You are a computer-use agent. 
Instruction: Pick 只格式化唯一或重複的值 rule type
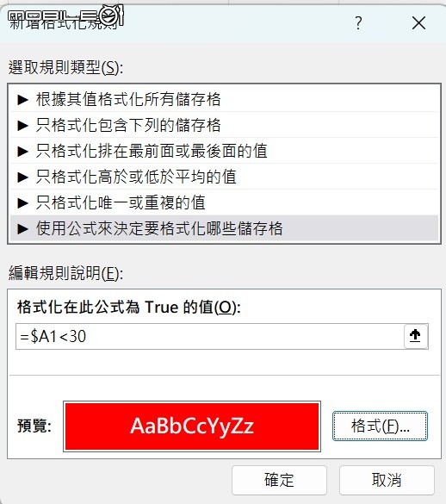click(x=224, y=202)
